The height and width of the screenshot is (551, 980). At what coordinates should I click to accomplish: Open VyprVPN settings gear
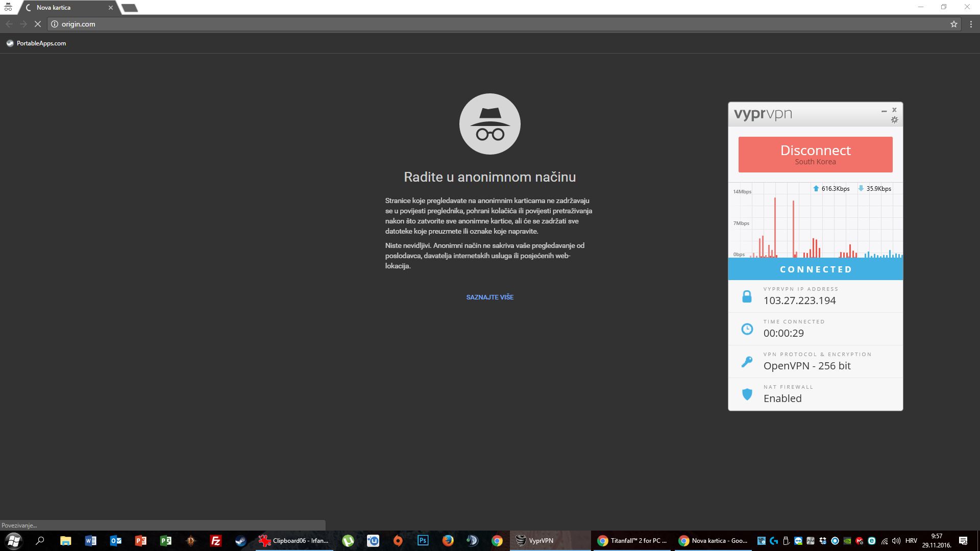pos(894,120)
